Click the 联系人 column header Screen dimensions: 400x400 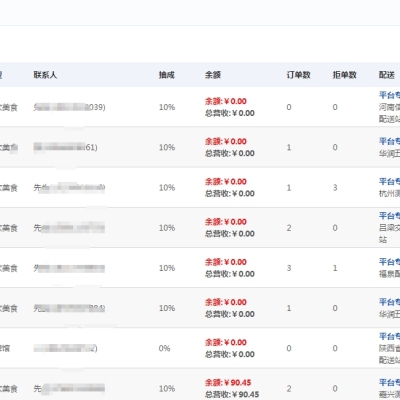point(45,75)
